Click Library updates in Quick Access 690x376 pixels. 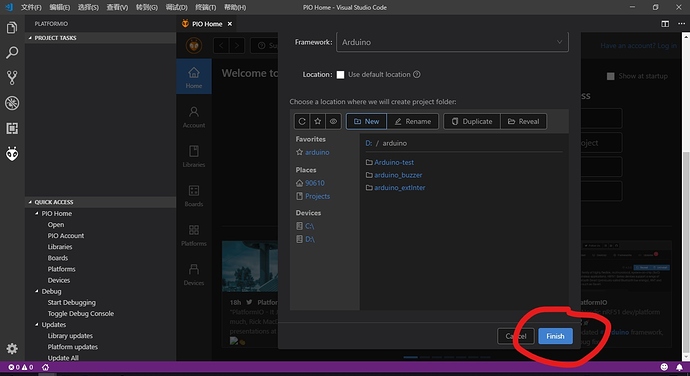pos(70,336)
